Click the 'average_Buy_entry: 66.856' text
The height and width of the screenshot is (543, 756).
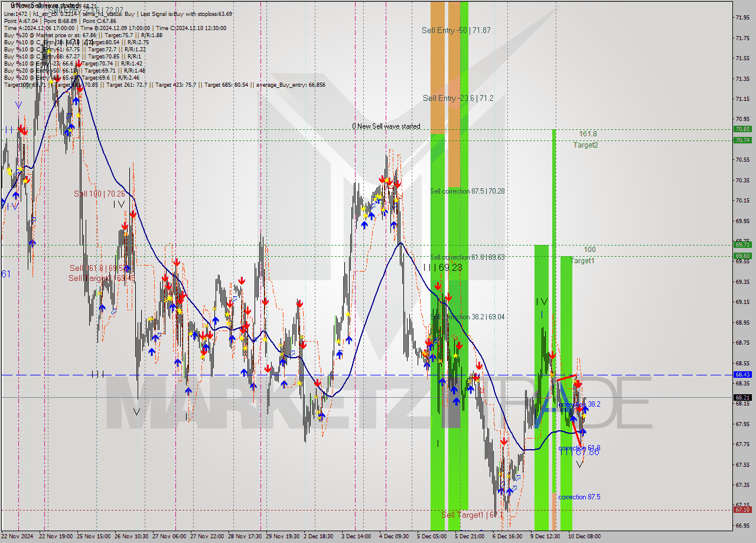coord(290,85)
